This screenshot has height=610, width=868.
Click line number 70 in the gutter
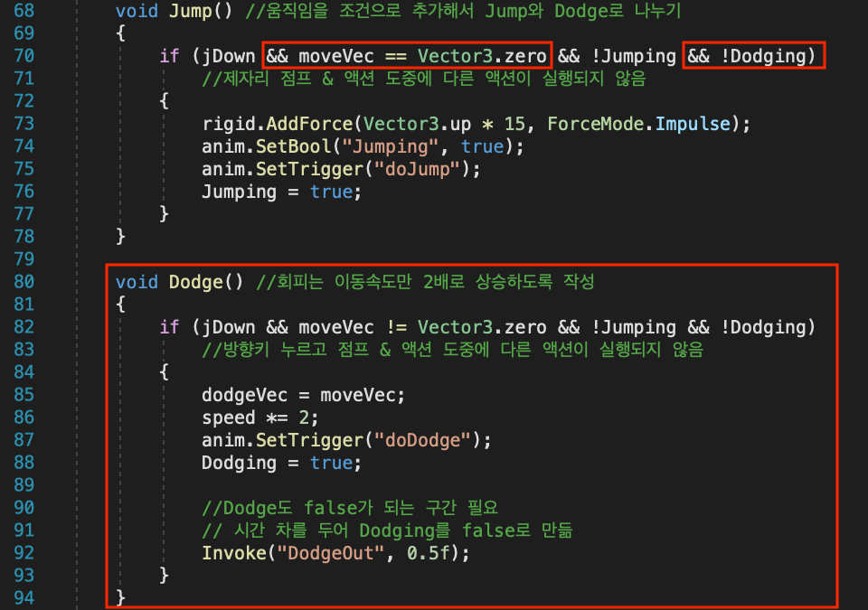pyautogui.click(x=24, y=56)
